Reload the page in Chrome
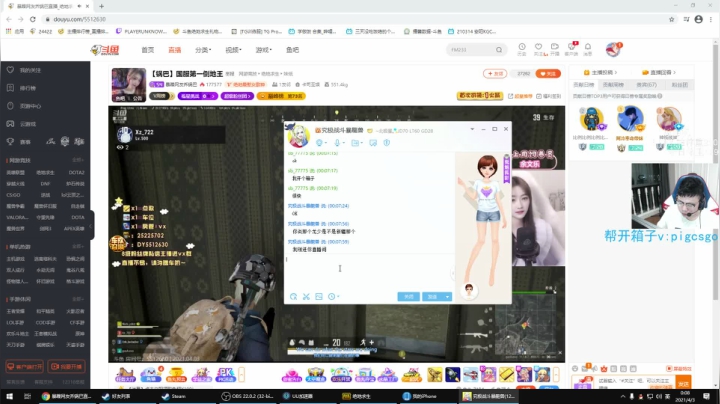Screen dimensions: 720x404 33,19
